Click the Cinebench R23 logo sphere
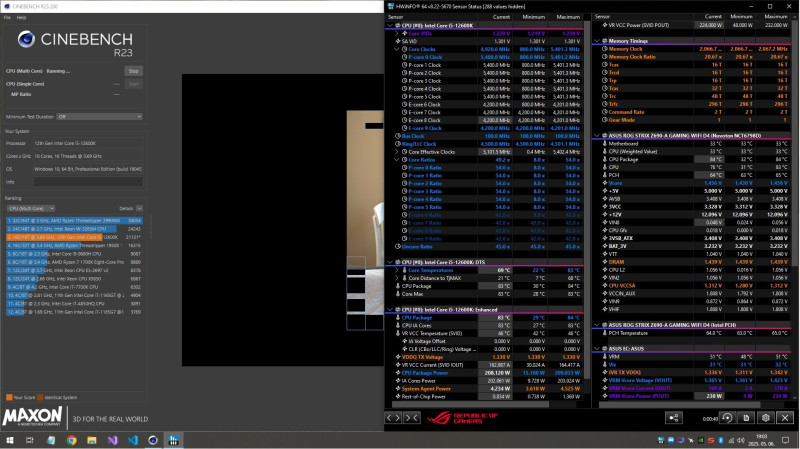Image resolution: width=800 pixels, height=449 pixels. point(26,39)
